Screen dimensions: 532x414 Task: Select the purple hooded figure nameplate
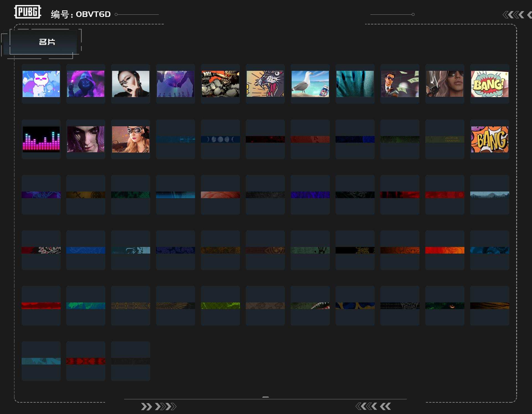point(86,84)
